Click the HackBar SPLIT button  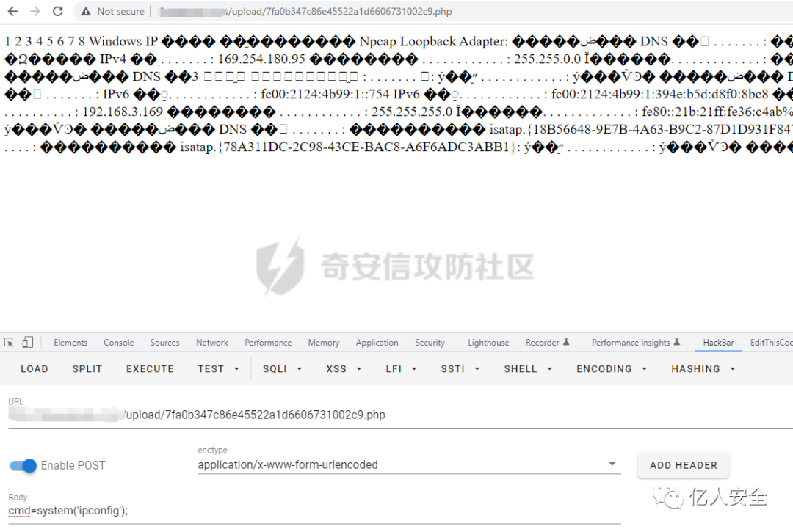pos(87,369)
